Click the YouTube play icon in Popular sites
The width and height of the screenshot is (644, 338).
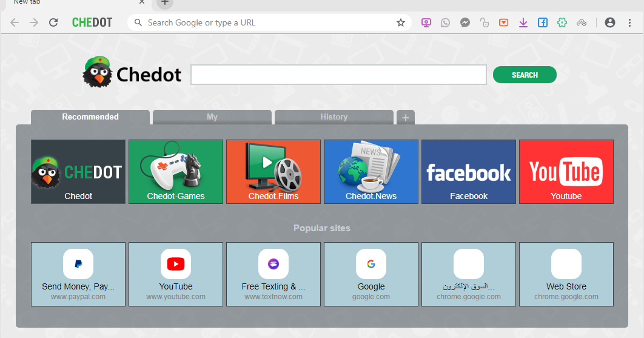(x=176, y=264)
